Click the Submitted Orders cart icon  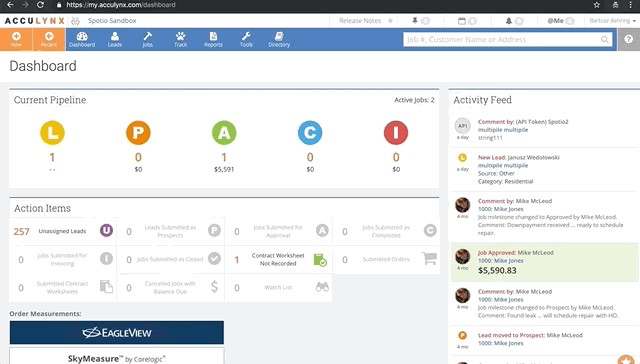pos(429,258)
